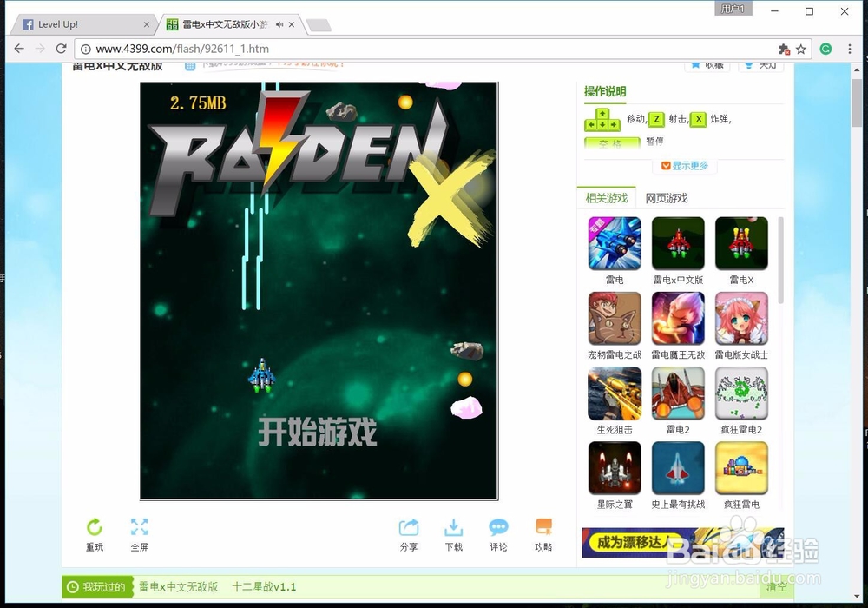Open 十二星战v1.1 in played history
Image resolution: width=868 pixels, height=608 pixels.
pos(264,587)
